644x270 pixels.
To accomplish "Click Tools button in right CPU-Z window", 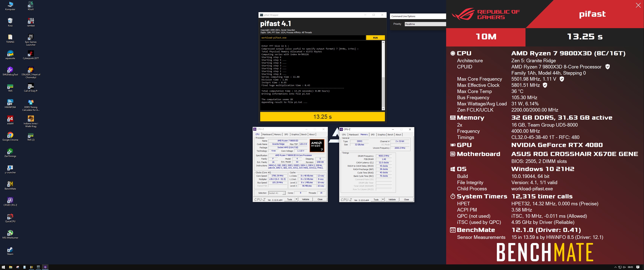I will (x=376, y=200).
